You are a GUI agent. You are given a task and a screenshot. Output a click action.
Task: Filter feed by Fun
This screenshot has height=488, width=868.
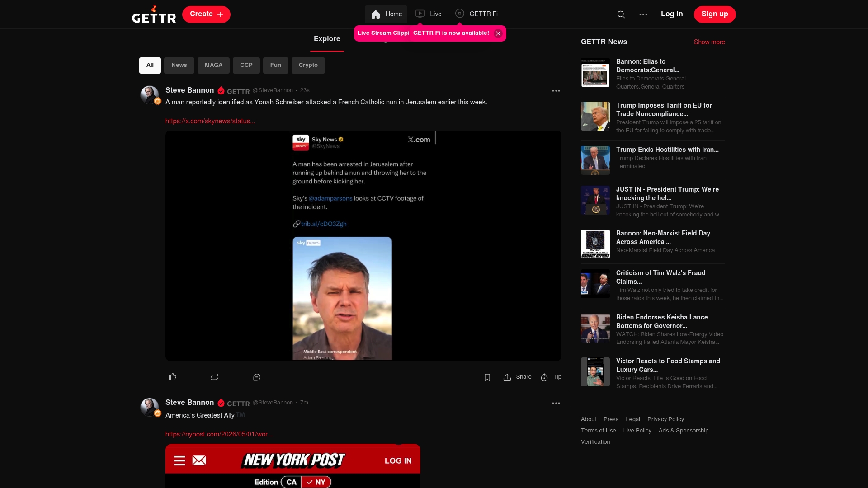[x=276, y=65]
